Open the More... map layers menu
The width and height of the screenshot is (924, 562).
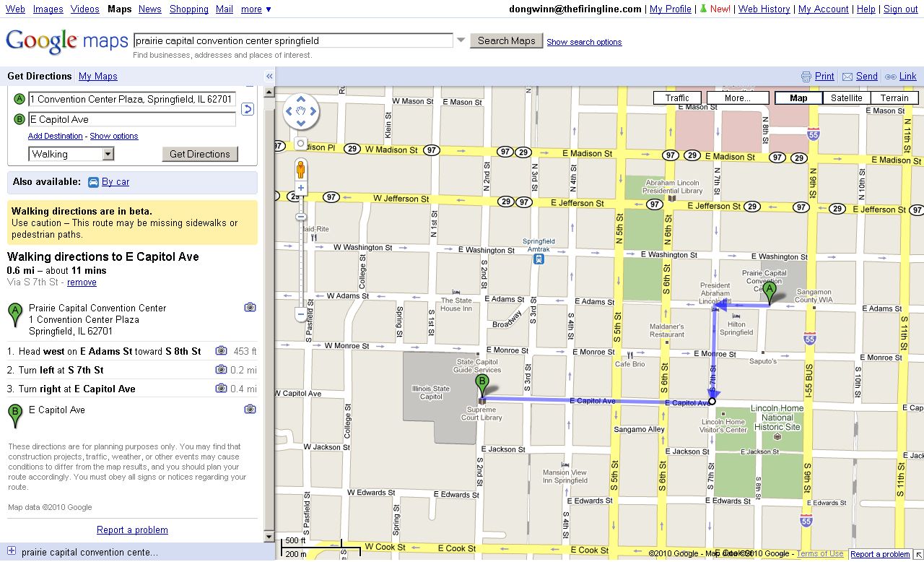click(738, 98)
